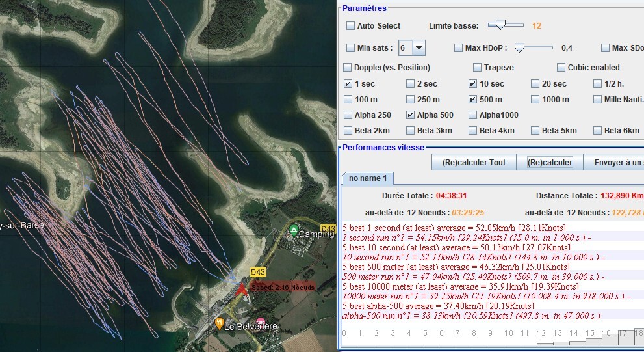This screenshot has height=352, width=644.
Task: Click the (Re)calculer button
Action: point(550,163)
